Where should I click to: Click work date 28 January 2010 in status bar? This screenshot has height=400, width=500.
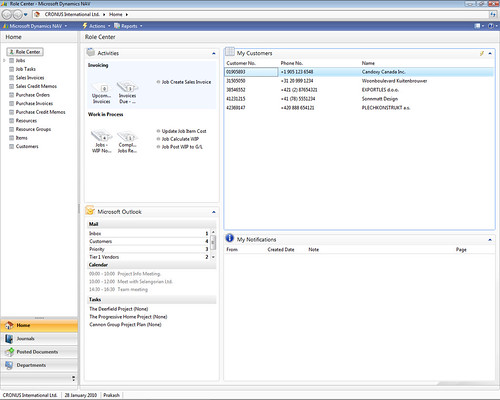(81, 395)
